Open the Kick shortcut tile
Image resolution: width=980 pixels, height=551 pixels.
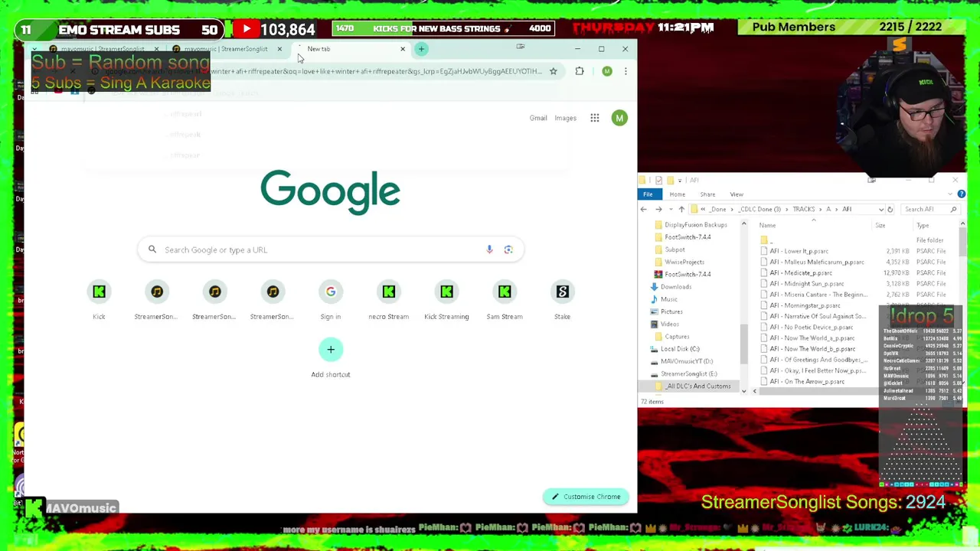pos(99,299)
